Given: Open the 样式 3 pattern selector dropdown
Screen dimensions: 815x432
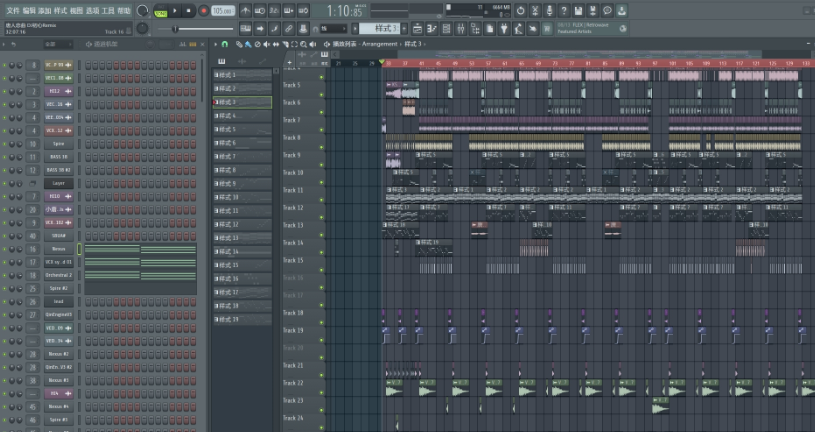Looking at the screenshot, I should click(x=379, y=29).
